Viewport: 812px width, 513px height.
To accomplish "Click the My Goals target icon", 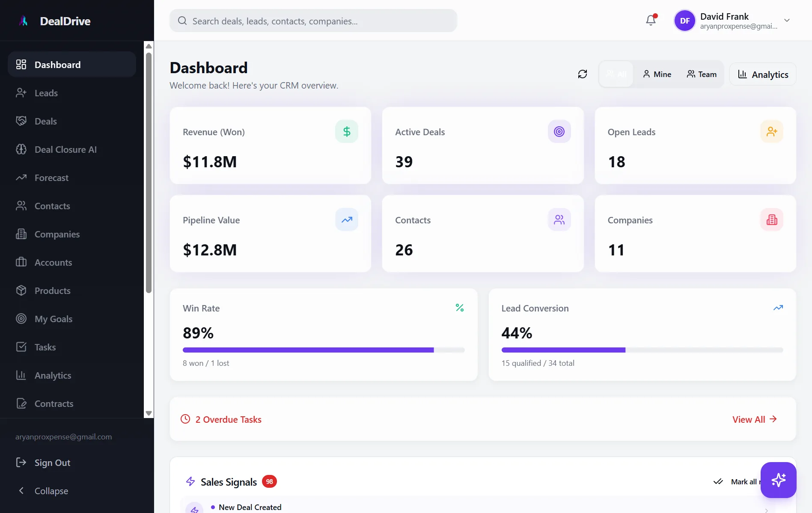I will 21,318.
